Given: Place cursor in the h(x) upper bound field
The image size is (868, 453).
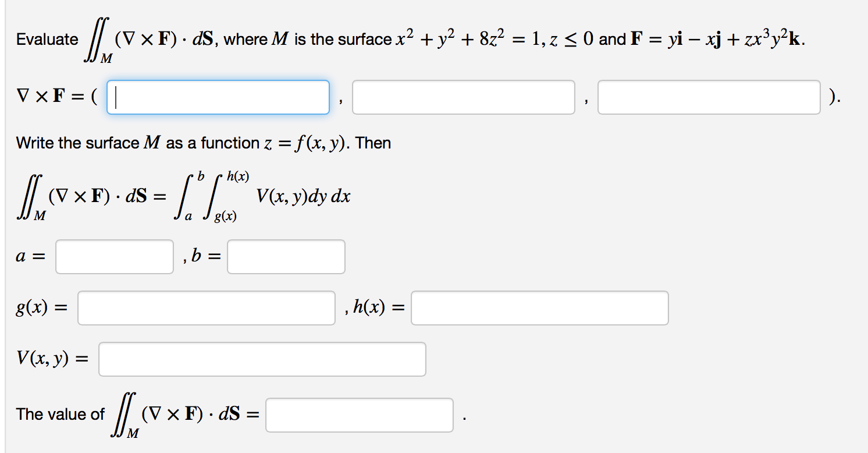Looking at the screenshot, I should coord(539,307).
